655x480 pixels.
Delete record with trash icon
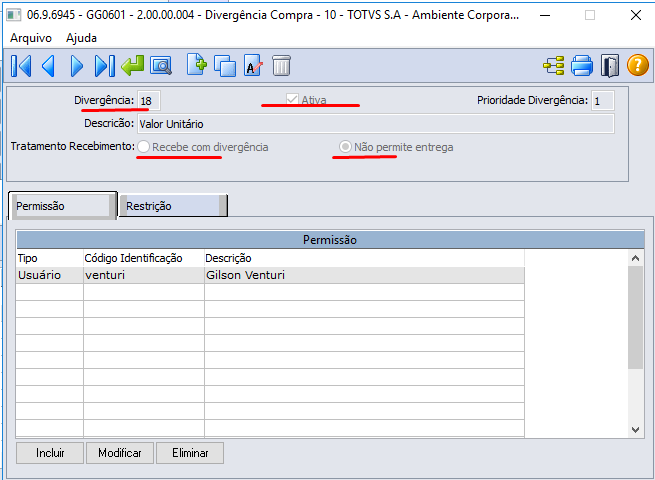[x=281, y=66]
